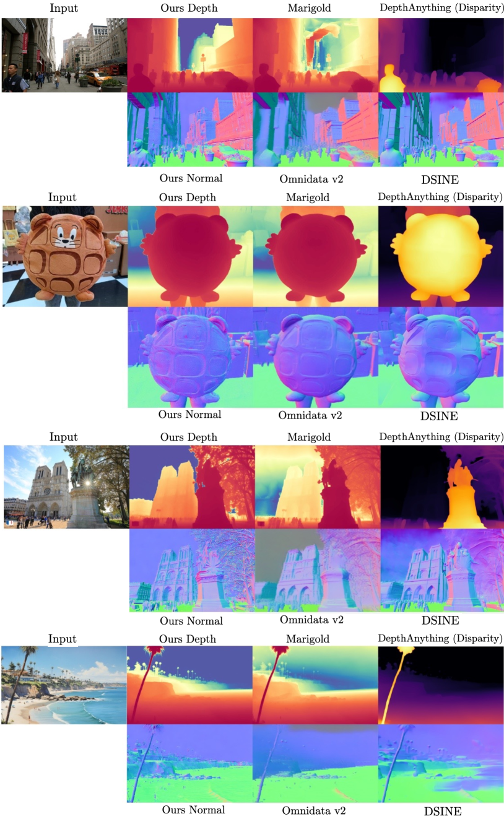Click 'Marigold' label above the beach depth map
Viewport: 504px width, 819px height.
click(308, 639)
